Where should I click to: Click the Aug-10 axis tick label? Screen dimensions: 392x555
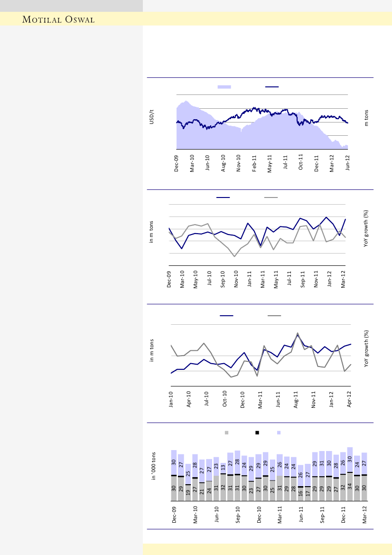tap(223, 162)
